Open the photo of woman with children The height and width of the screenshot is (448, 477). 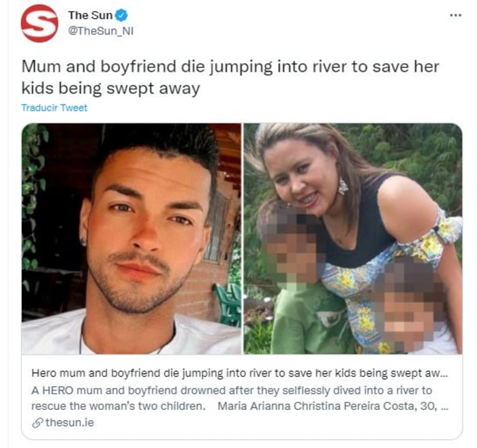[x=353, y=238]
